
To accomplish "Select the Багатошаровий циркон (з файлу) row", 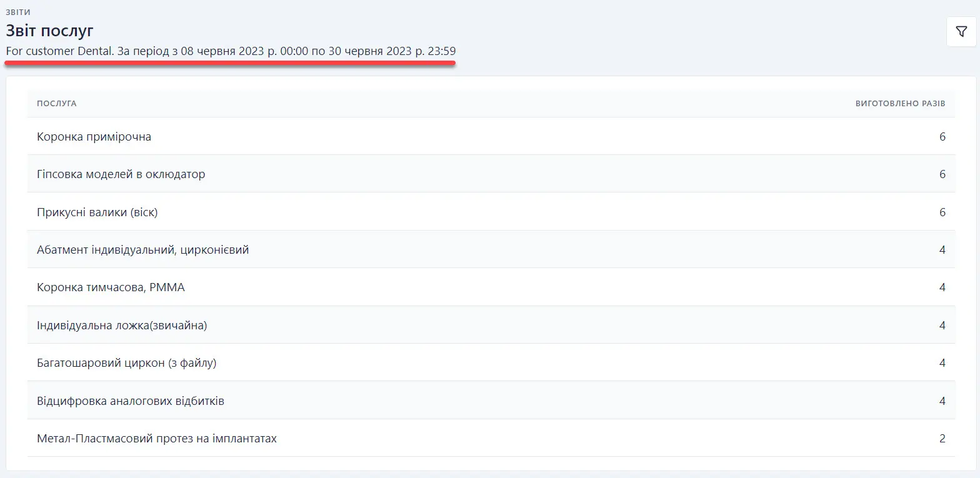I will pos(491,363).
